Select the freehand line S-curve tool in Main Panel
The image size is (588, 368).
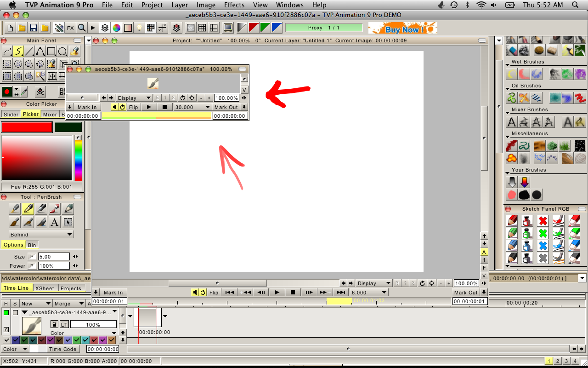pos(18,52)
